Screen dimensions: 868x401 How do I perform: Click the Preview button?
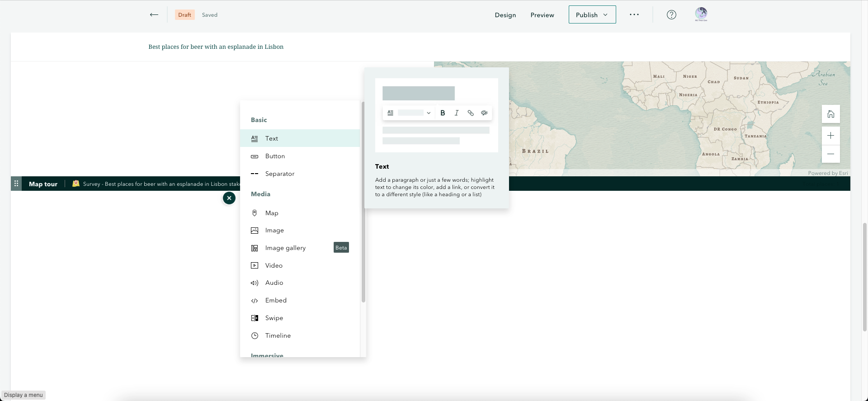tap(542, 15)
